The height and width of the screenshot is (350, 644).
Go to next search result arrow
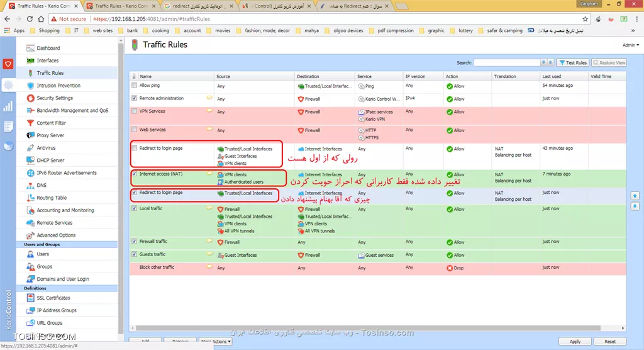point(543,62)
